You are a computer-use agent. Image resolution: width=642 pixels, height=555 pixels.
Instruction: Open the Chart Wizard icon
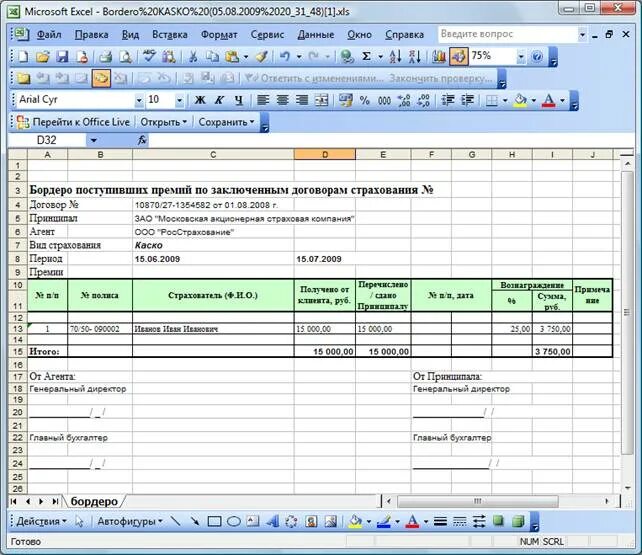[x=439, y=56]
